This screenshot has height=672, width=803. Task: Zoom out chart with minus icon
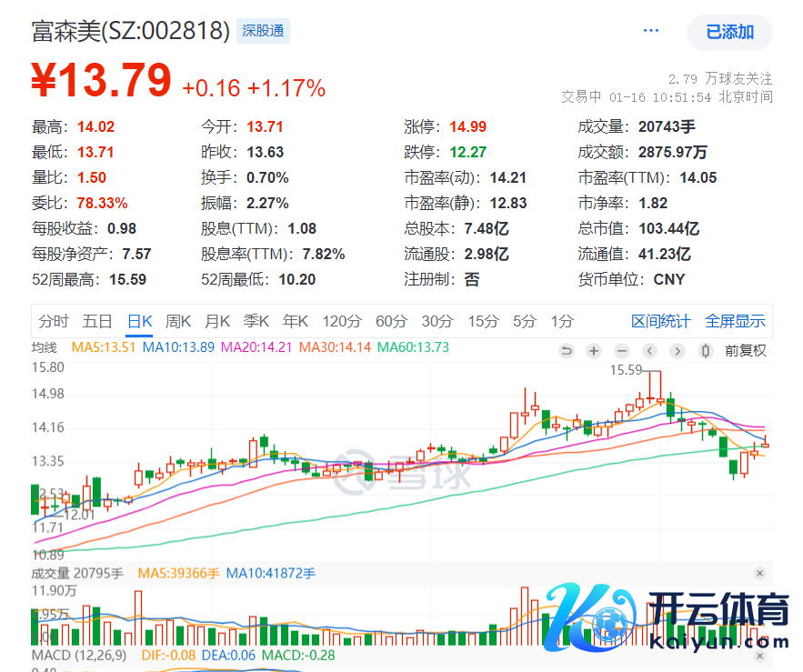[x=622, y=350]
